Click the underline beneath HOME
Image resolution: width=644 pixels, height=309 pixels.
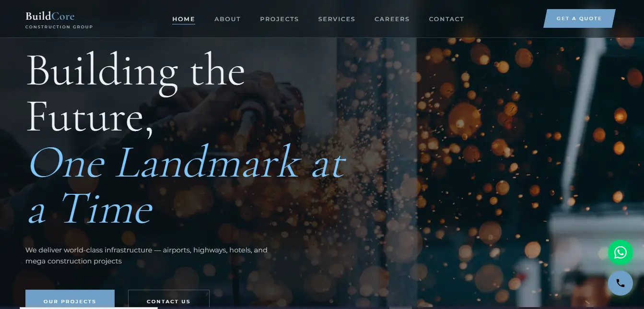pyautogui.click(x=184, y=24)
